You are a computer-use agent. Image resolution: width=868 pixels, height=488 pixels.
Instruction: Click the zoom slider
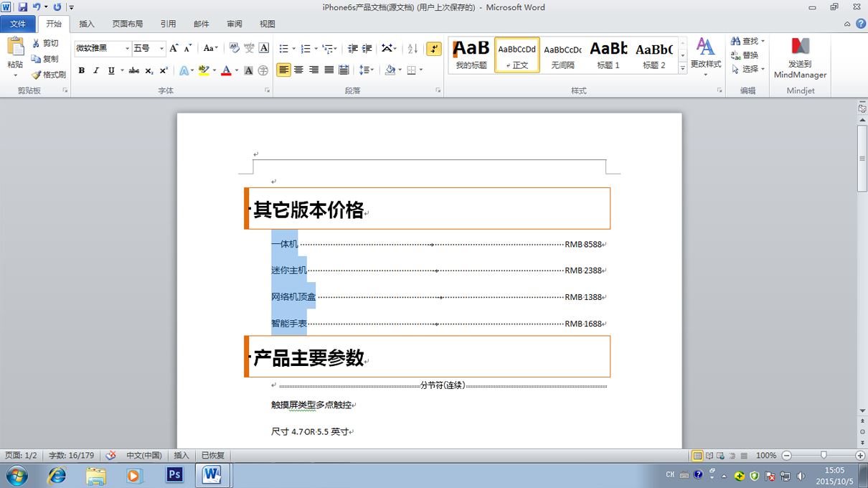click(824, 456)
